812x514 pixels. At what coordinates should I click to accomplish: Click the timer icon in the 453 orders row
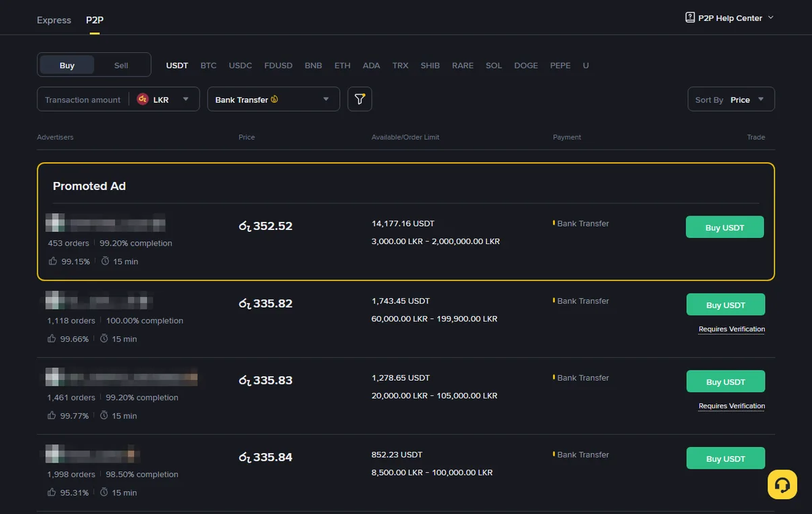[x=105, y=261]
